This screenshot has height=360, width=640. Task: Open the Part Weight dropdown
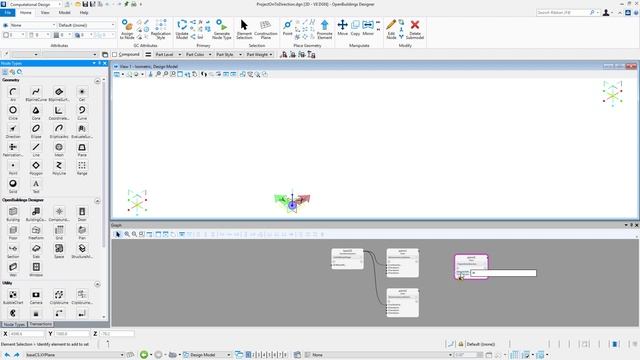[259, 54]
